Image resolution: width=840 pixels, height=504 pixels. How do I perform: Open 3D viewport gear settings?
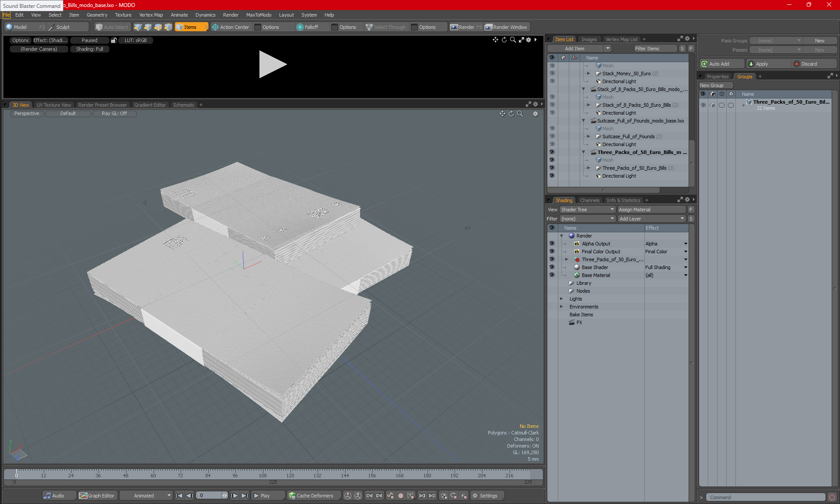pyautogui.click(x=535, y=114)
